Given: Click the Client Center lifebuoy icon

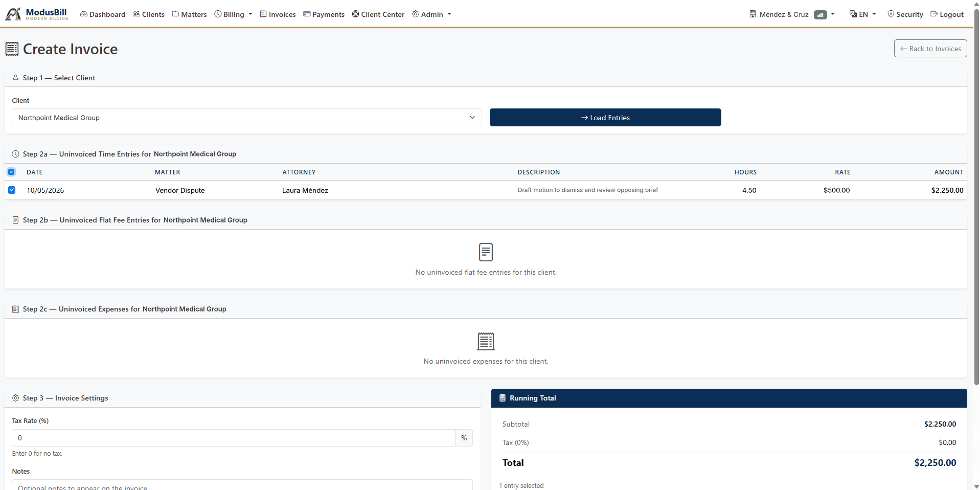Looking at the screenshot, I should [355, 14].
